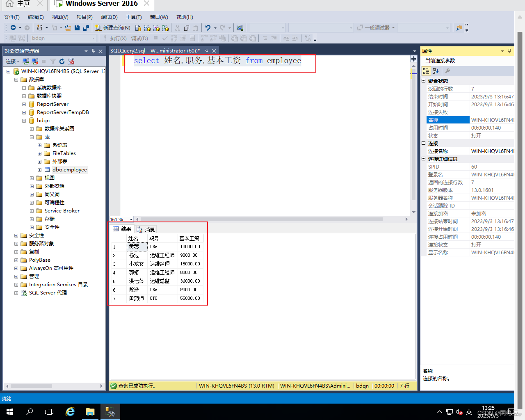Refresh the Object Explorer tree

coord(62,61)
